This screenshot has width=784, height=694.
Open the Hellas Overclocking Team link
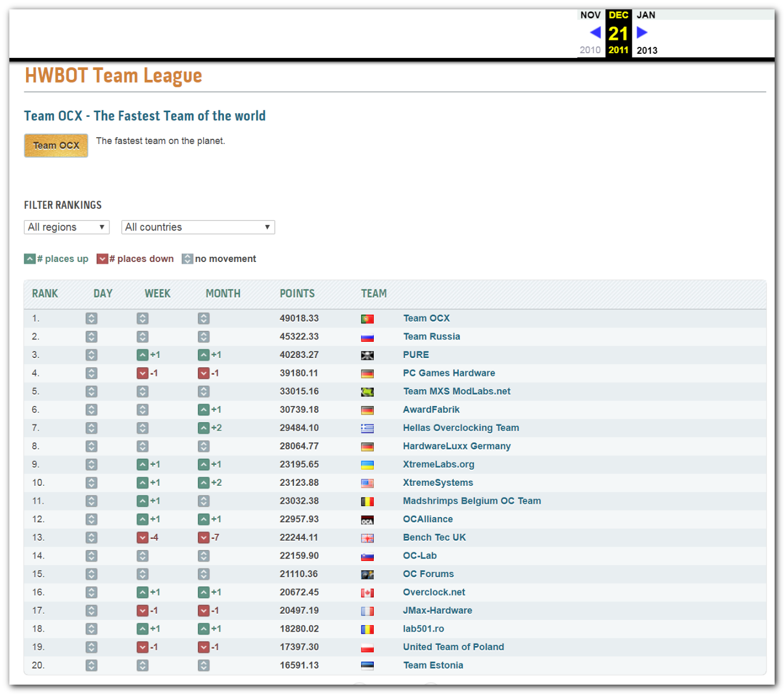tap(461, 428)
